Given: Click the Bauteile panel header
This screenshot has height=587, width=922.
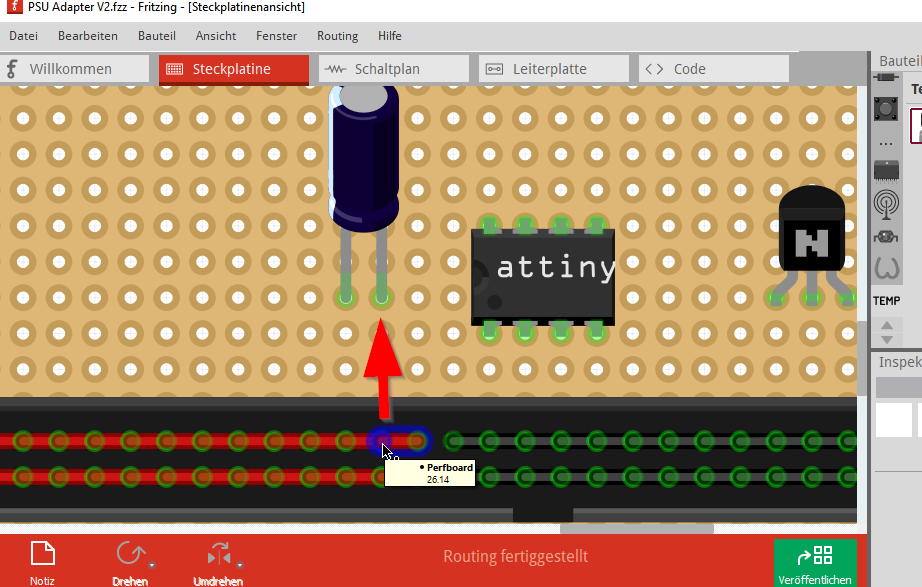Looking at the screenshot, I should click(899, 61).
